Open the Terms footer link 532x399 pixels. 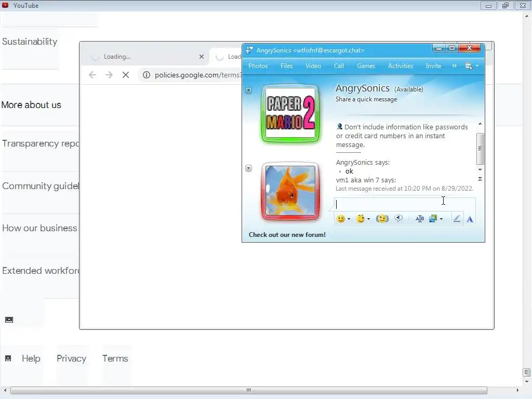(x=115, y=358)
